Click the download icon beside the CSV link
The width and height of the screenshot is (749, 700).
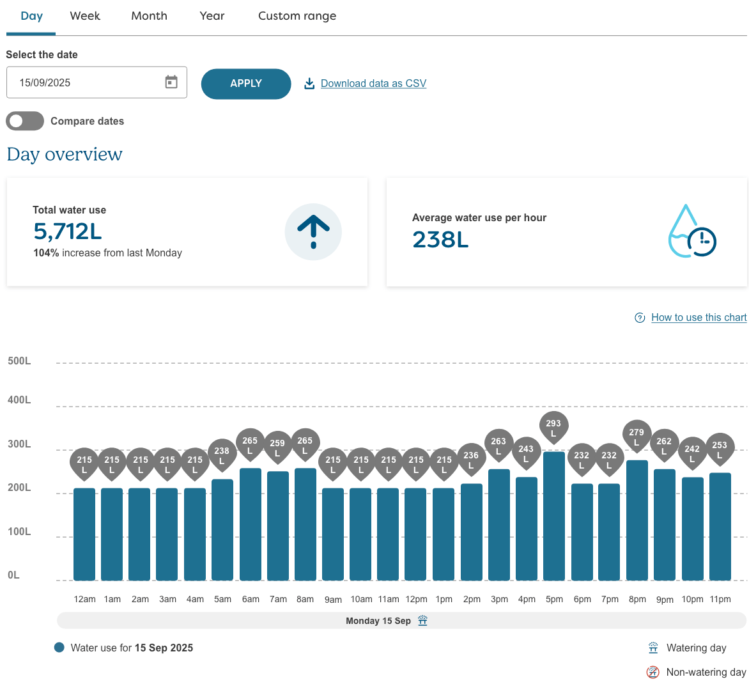[x=309, y=83]
